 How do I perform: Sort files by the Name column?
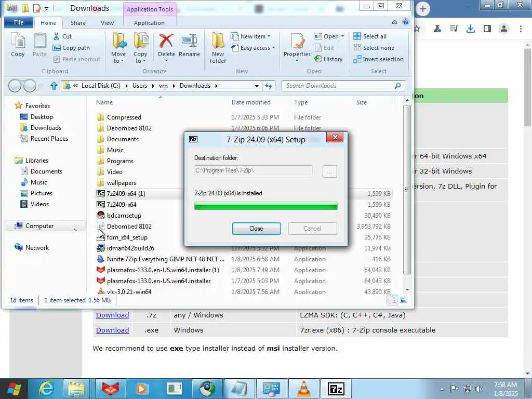(x=104, y=102)
